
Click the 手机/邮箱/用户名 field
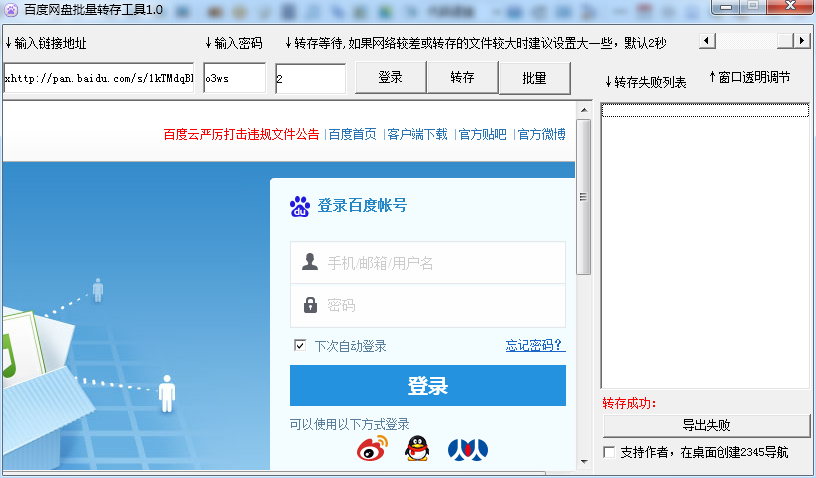tap(428, 263)
